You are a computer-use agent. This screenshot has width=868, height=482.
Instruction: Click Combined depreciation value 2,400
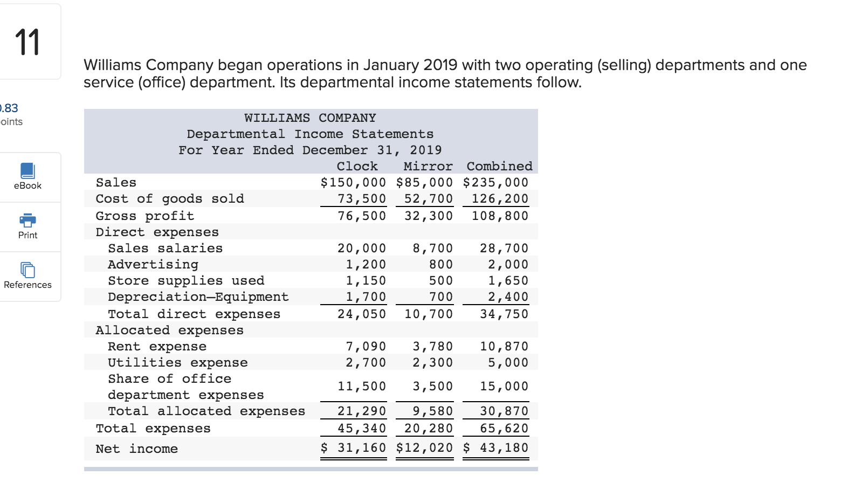(x=508, y=297)
